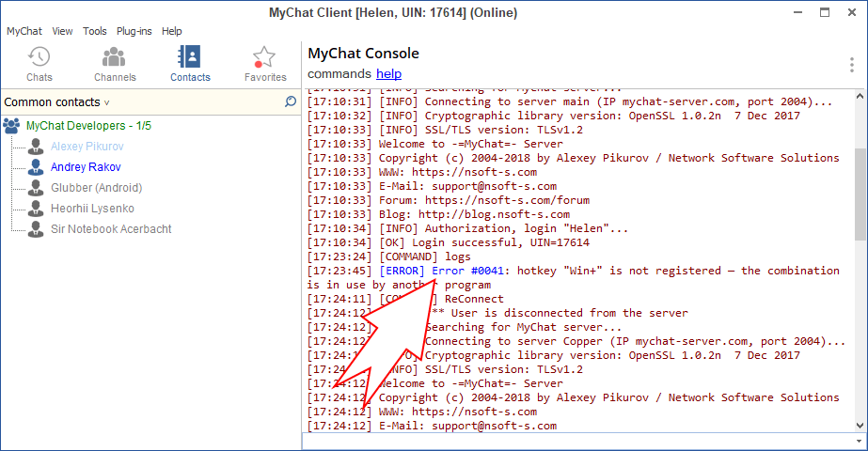
Task: Click User is disconnected from server line
Action: click(x=497, y=313)
